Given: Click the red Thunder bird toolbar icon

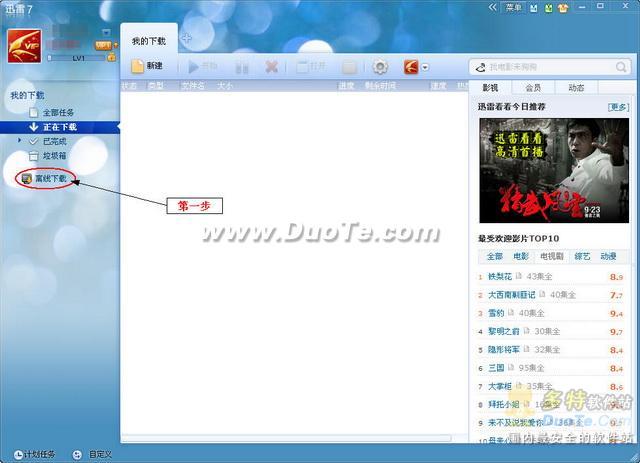Looking at the screenshot, I should pyautogui.click(x=411, y=67).
